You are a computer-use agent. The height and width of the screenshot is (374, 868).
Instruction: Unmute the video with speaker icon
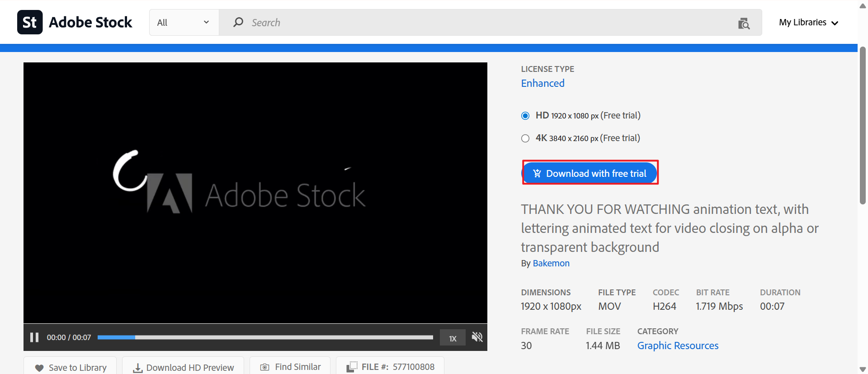pyautogui.click(x=477, y=337)
